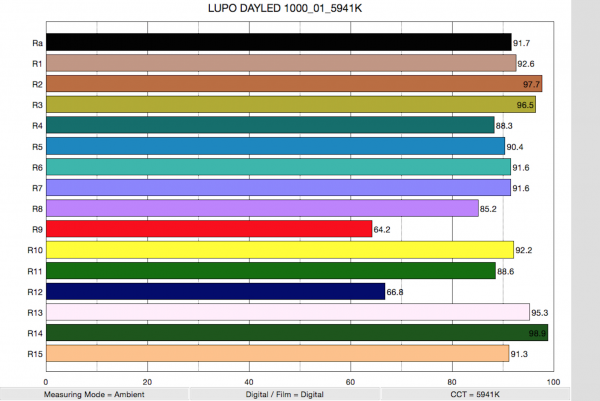This screenshot has width=600, height=401.
Task: Click the pale pink R13 bar
Action: 287,312
